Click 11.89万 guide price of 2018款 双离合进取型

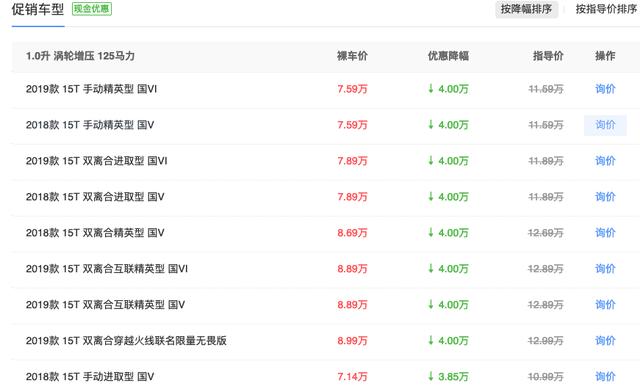pos(546,197)
